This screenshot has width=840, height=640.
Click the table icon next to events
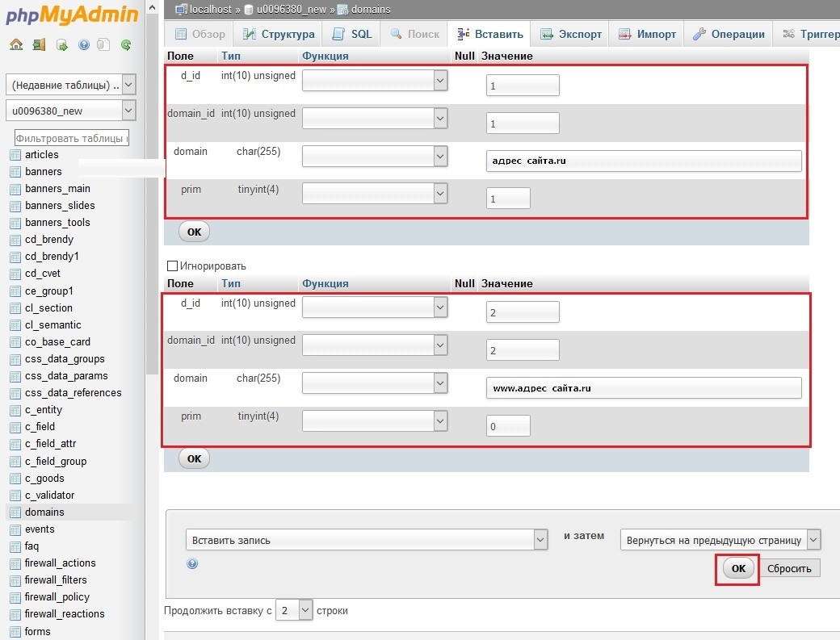[15, 529]
